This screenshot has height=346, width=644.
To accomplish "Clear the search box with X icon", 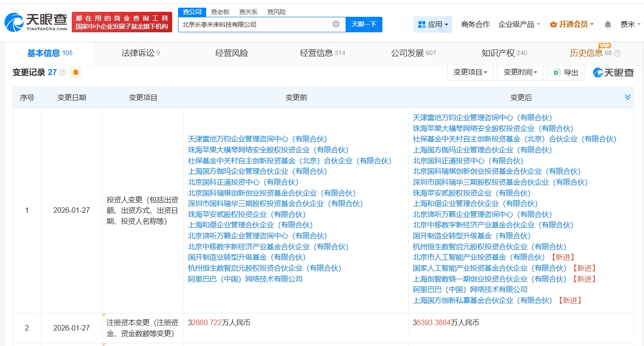I will 336,24.
